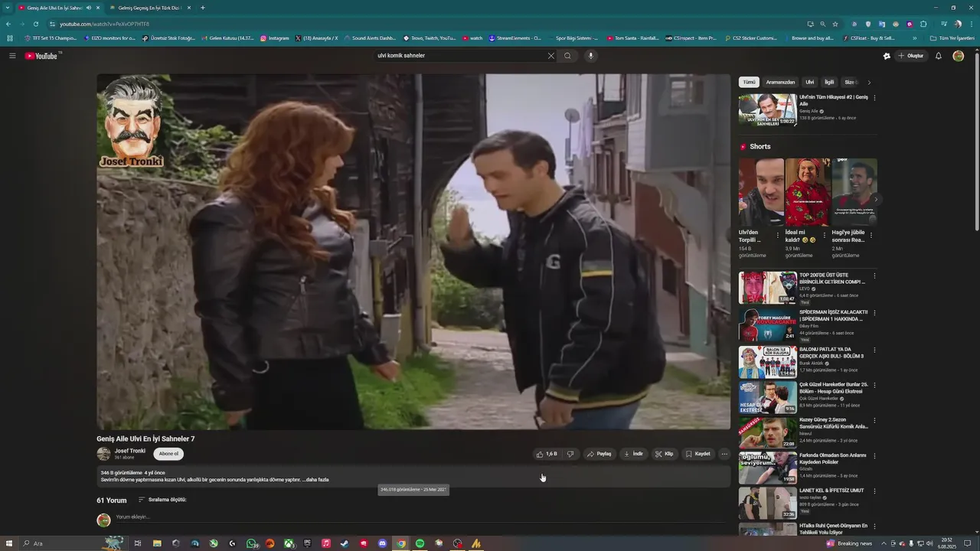Click the search magnifier button
The image size is (980, 551).
click(567, 56)
